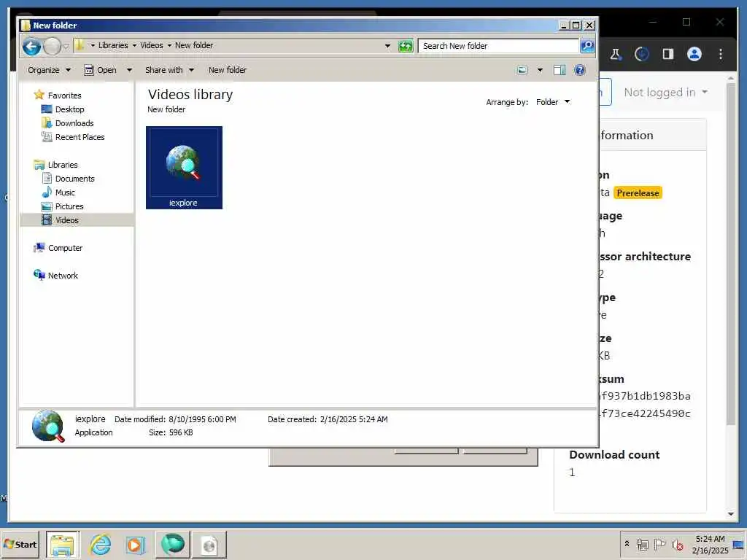This screenshot has width=747, height=560.
Task: Open Network in the navigation pane
Action: pyautogui.click(x=63, y=276)
